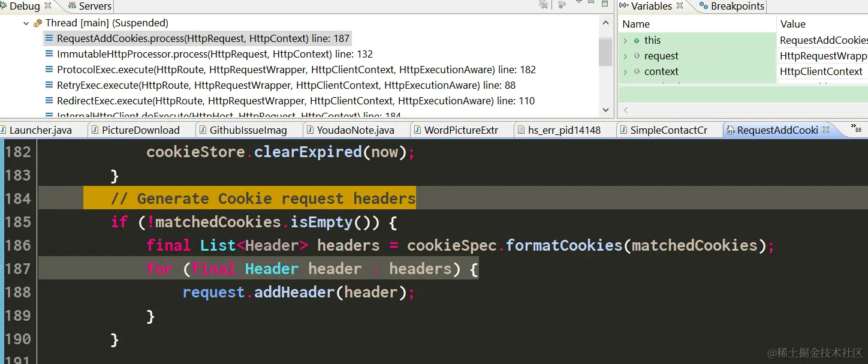The width and height of the screenshot is (868, 364).
Task: Close the RequestAddCooki editor tab
Action: [x=825, y=130]
